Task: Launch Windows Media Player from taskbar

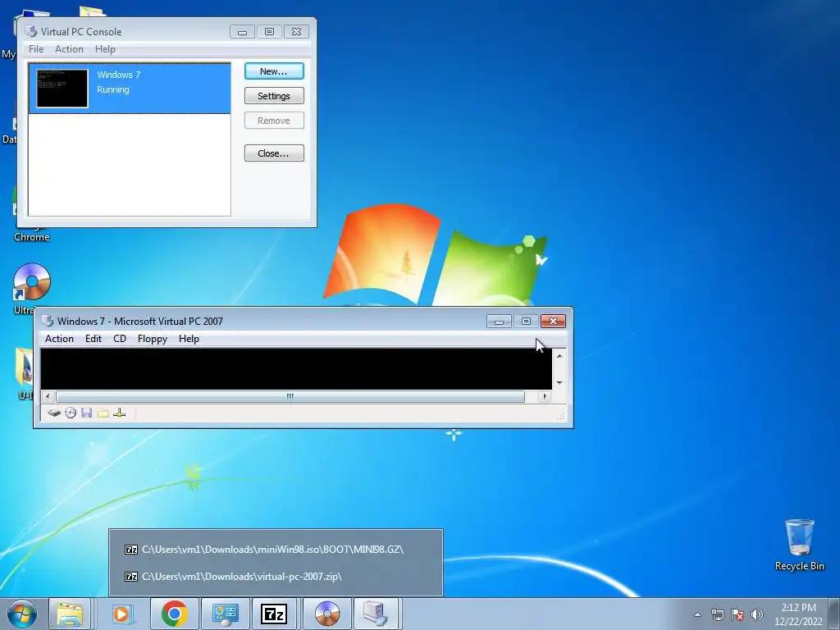Action: pyautogui.click(x=121, y=614)
